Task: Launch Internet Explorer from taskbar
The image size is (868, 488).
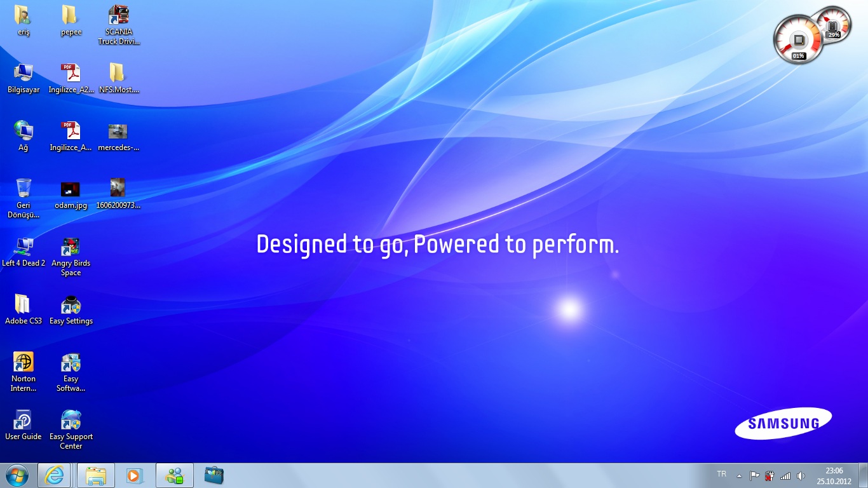Action: [x=55, y=475]
